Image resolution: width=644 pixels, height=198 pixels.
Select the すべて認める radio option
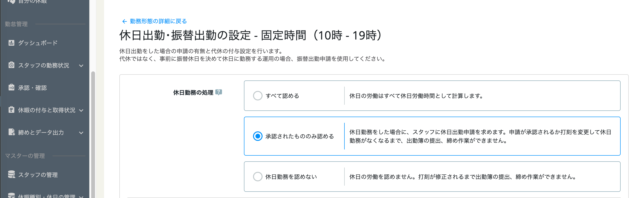(x=258, y=96)
